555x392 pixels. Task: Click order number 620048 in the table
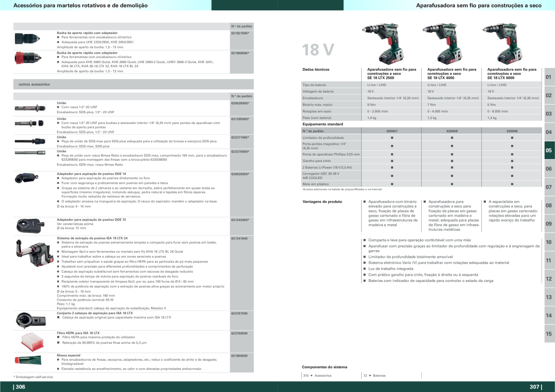point(452,131)
